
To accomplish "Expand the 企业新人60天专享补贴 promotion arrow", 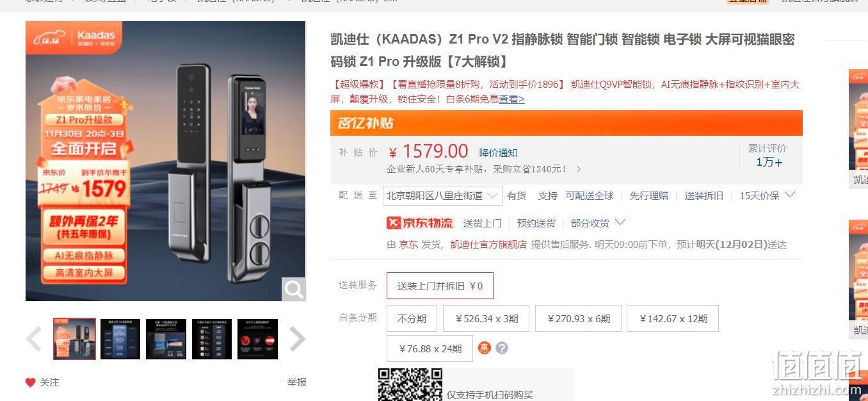I will pos(579,169).
